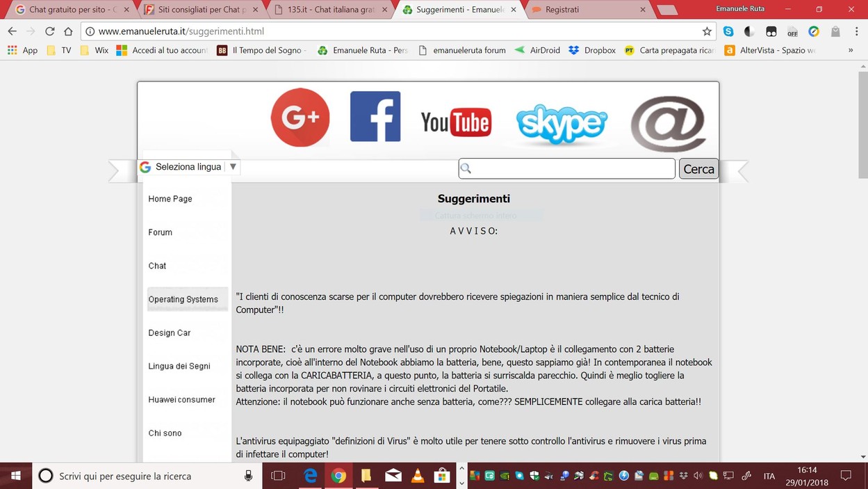Screen dimensions: 868x489
Task: Launch VLC media player from taskbar
Action: (x=418, y=476)
